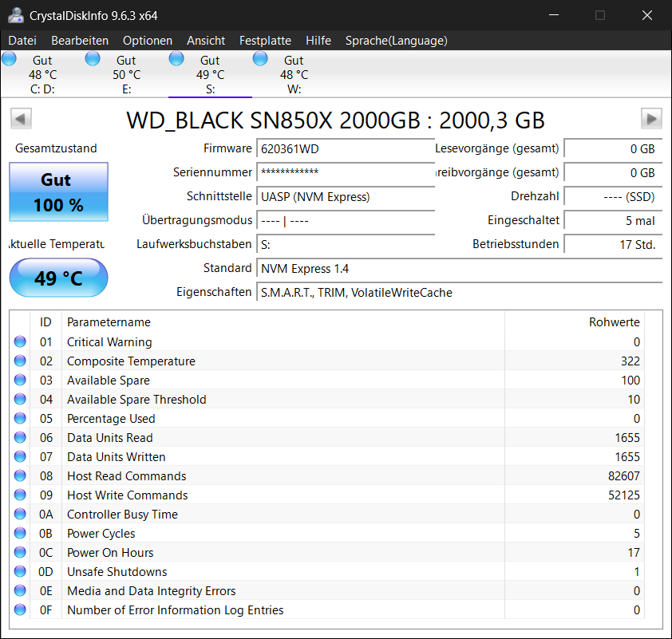Click the 49 °C temperature button

[59, 278]
